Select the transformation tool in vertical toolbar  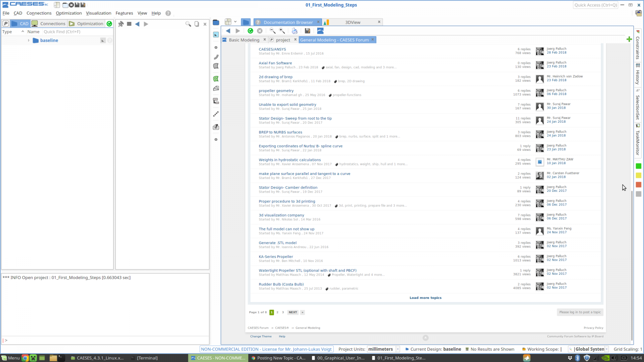click(x=216, y=101)
